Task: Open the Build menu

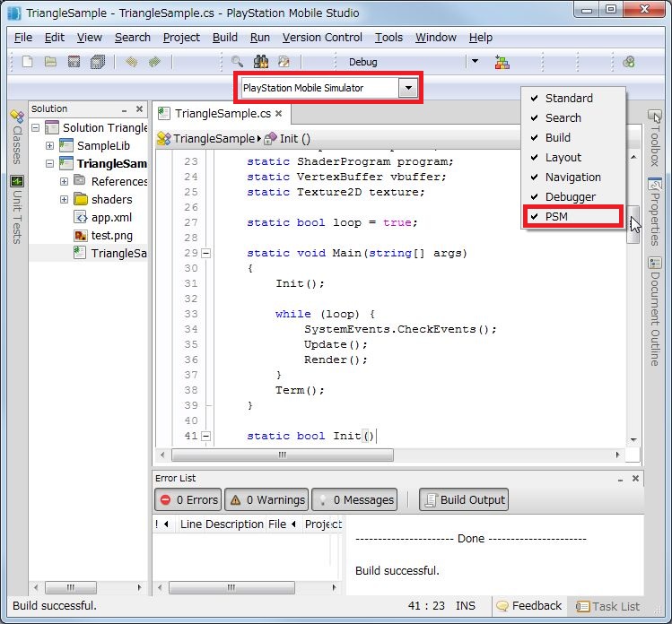Action: 225,38
